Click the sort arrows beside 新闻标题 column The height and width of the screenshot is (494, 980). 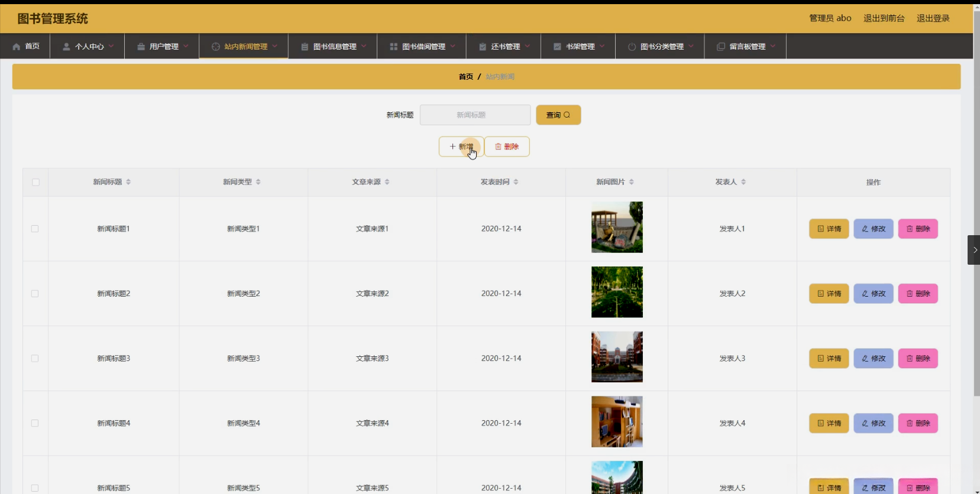[x=128, y=182]
